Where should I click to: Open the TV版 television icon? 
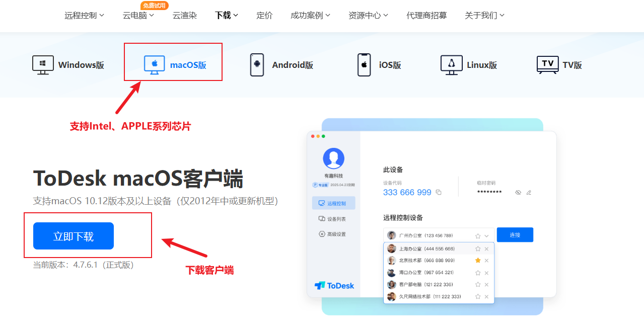(x=547, y=65)
